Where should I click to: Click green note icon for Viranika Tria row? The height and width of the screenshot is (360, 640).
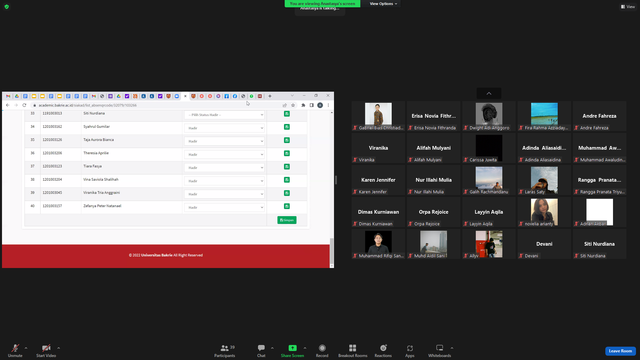coord(287,193)
